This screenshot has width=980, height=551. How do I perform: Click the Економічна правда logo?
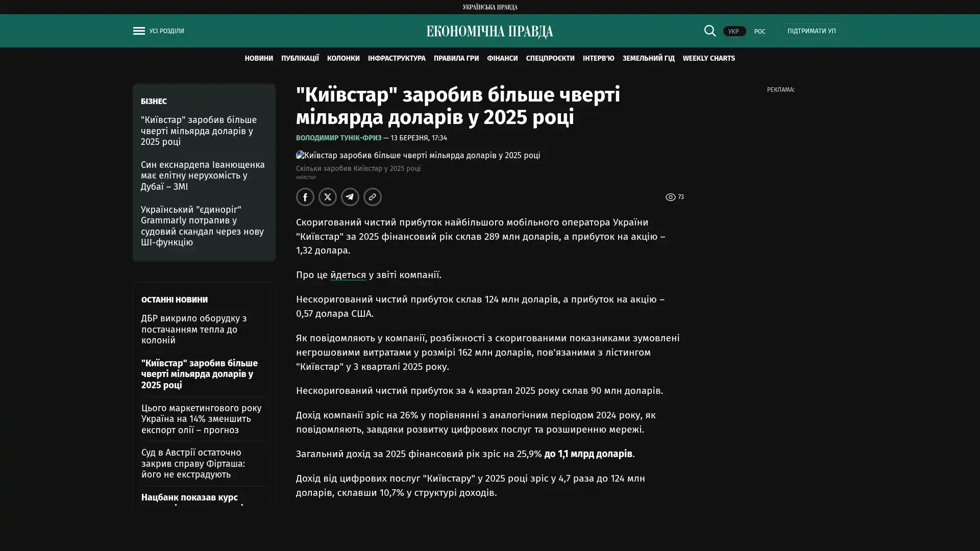pos(489,32)
